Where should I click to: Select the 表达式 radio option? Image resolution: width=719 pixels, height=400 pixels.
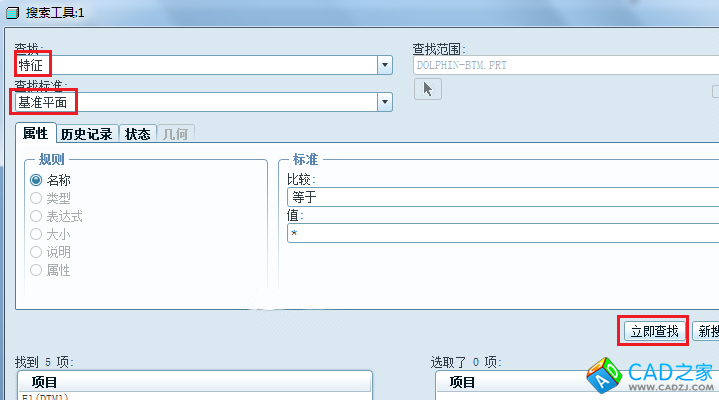[36, 216]
